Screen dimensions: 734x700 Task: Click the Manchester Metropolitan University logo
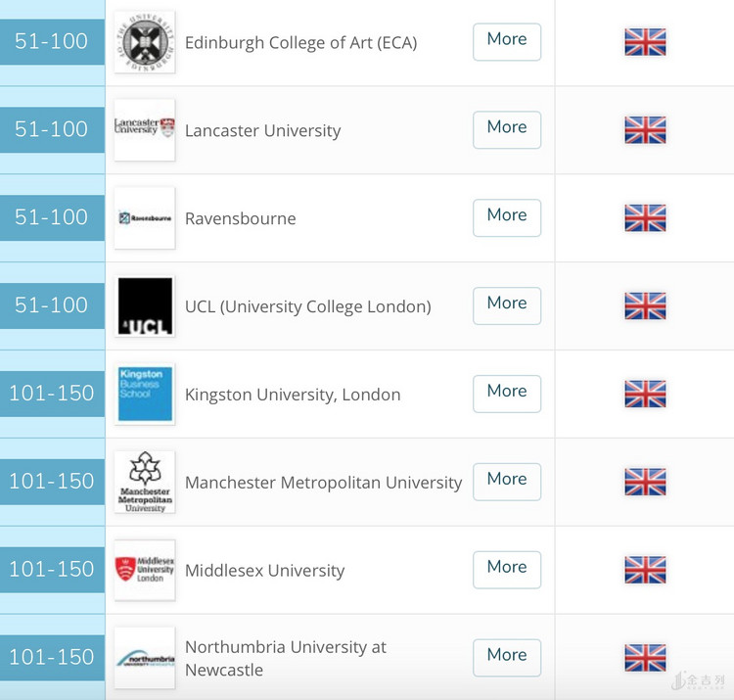(145, 482)
